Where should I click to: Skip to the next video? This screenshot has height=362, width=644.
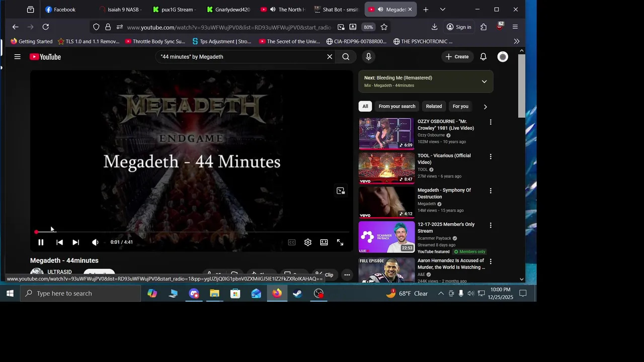pos(75,242)
